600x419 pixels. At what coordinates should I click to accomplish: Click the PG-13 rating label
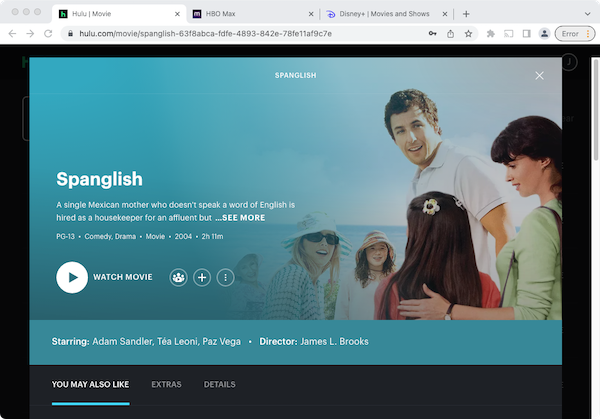[65, 236]
